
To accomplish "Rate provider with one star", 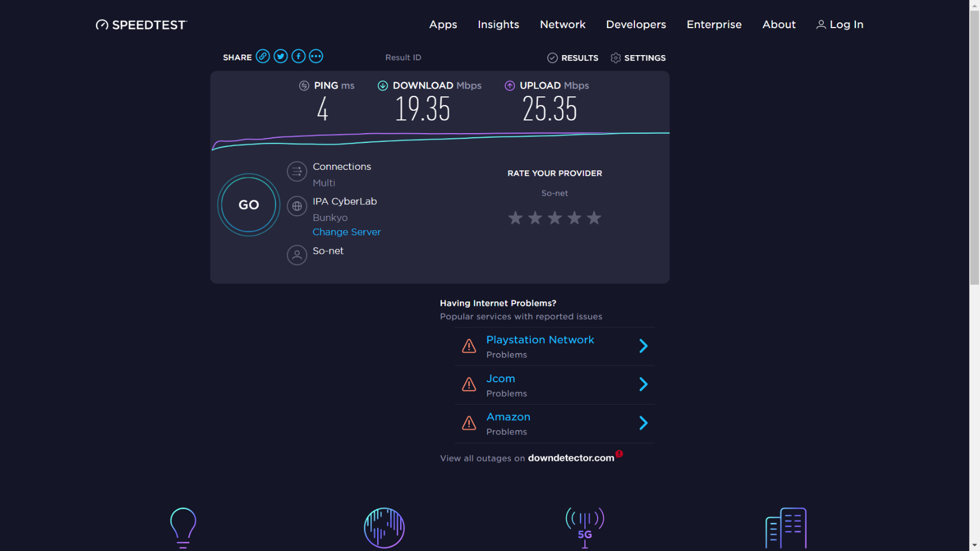I will pos(515,218).
